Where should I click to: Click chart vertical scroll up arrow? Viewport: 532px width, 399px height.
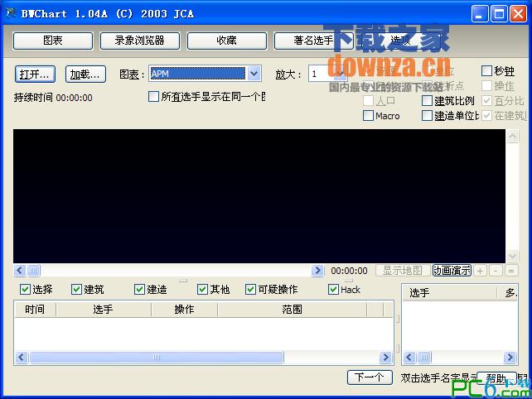[x=512, y=137]
